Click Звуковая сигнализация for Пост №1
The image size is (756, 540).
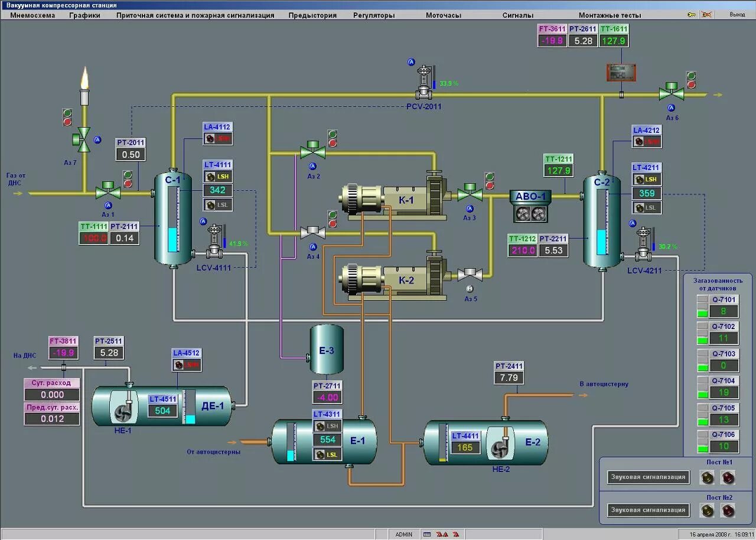[x=648, y=477]
